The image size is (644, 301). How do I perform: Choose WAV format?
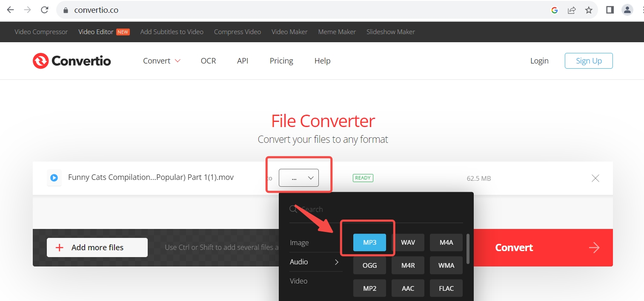tap(408, 242)
